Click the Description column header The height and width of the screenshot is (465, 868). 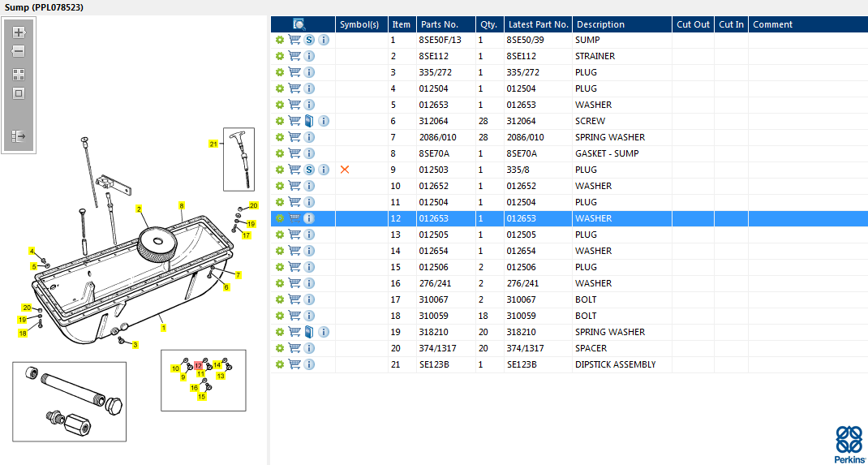coord(600,24)
